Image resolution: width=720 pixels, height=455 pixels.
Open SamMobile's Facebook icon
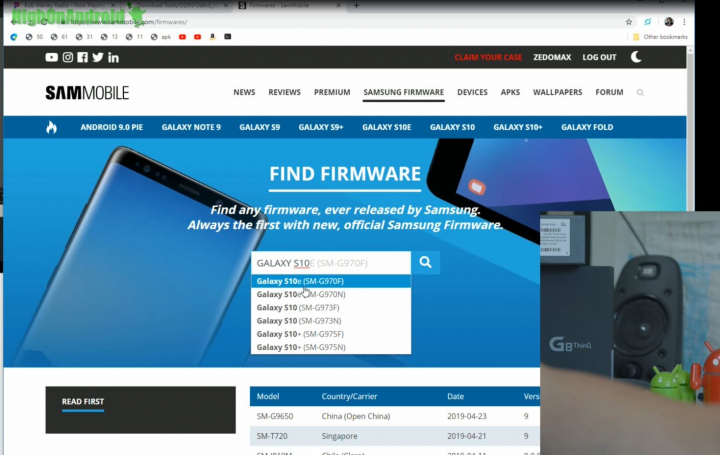82,57
